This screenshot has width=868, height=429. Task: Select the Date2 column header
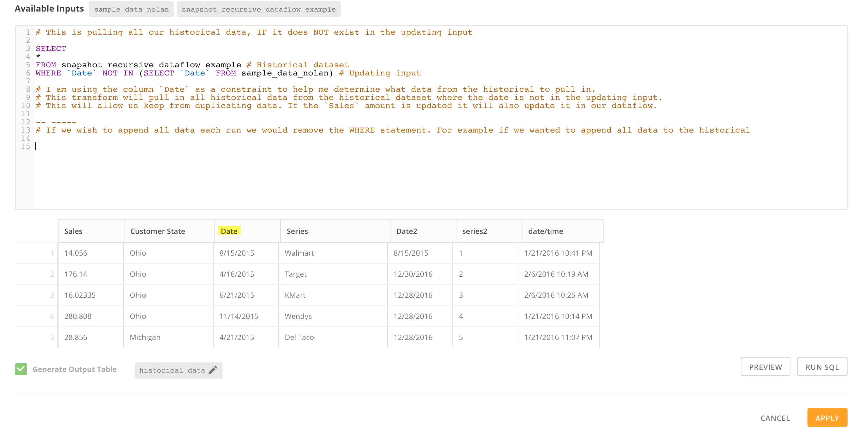click(407, 231)
